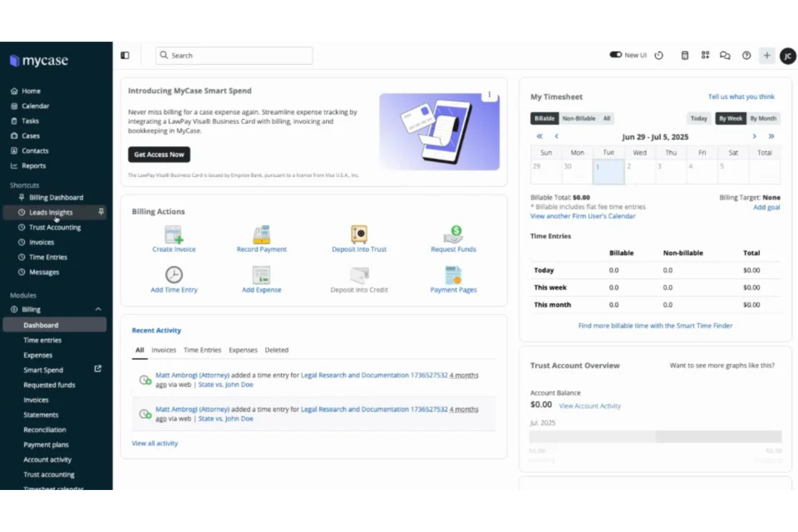Open the help question mark icon
Screen dimensions: 798x532
coord(746,56)
